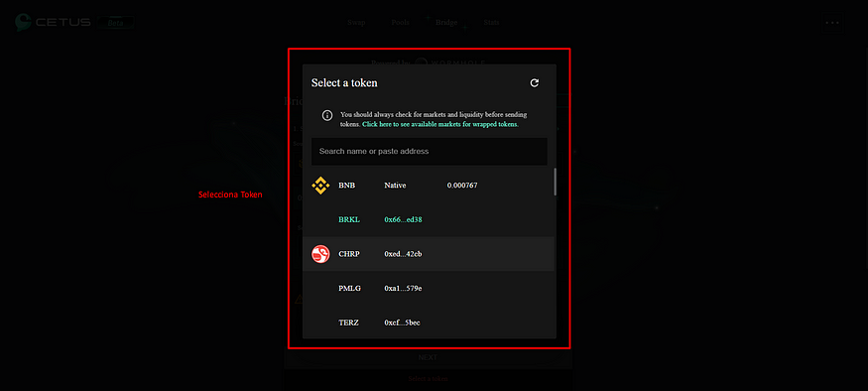868x391 pixels.
Task: Select the BNB token logo
Action: [320, 186]
